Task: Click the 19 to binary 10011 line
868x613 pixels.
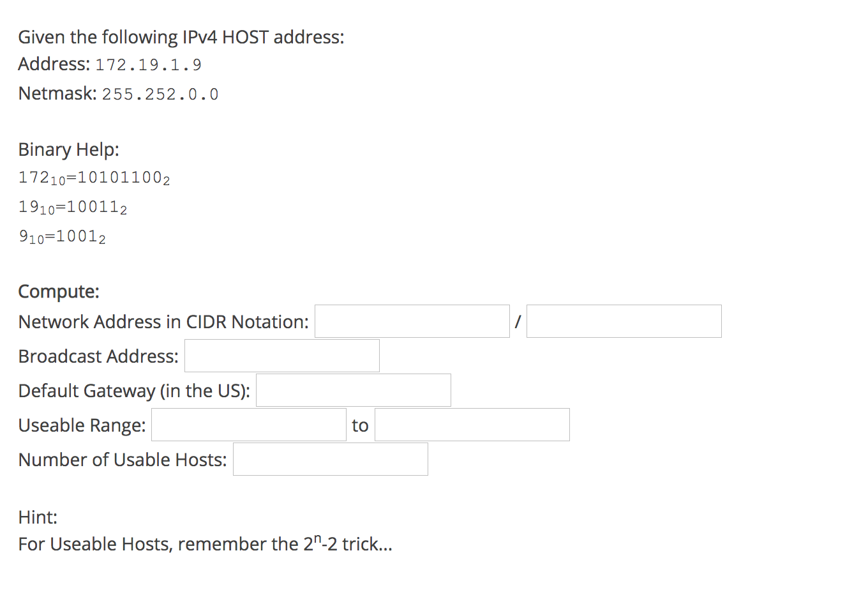Action: pos(73,208)
